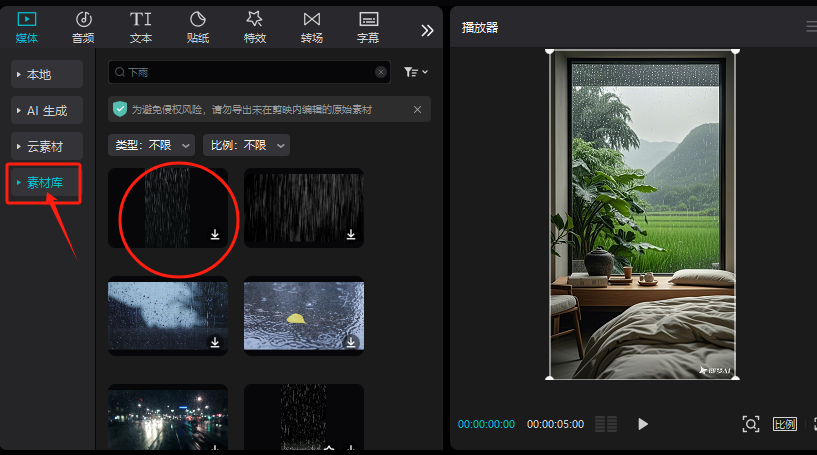Click the bottom-right corner handle of preview

(735, 378)
